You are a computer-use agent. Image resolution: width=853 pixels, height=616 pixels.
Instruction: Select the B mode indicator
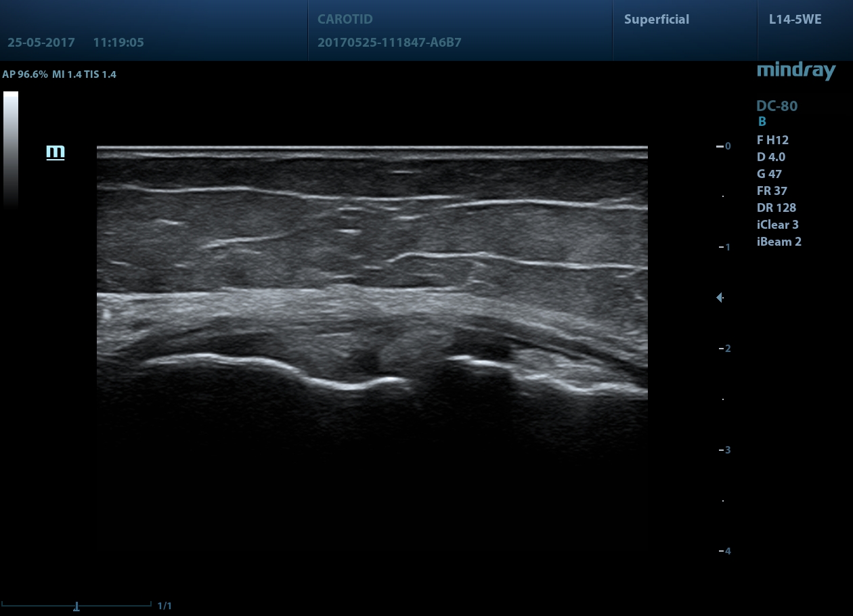[762, 122]
